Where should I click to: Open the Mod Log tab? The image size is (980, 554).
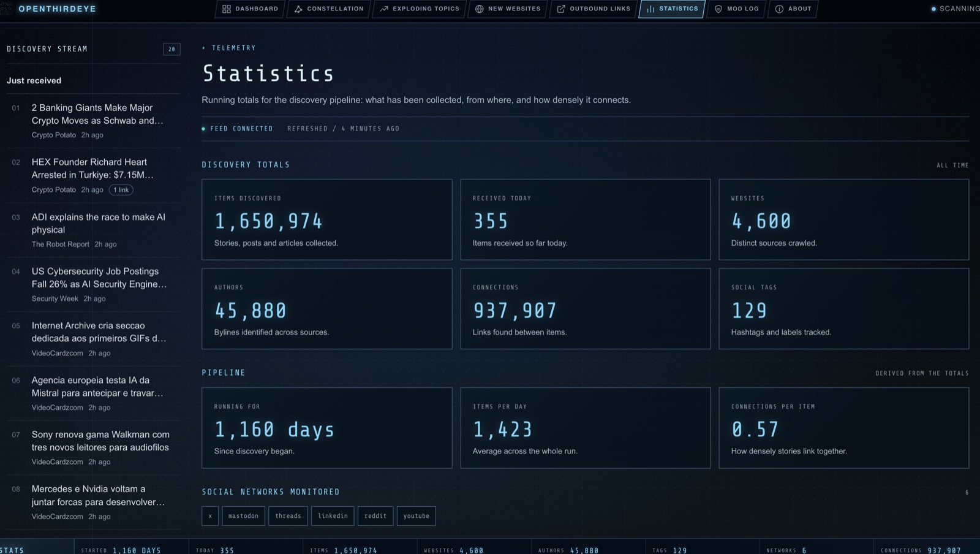coord(736,9)
